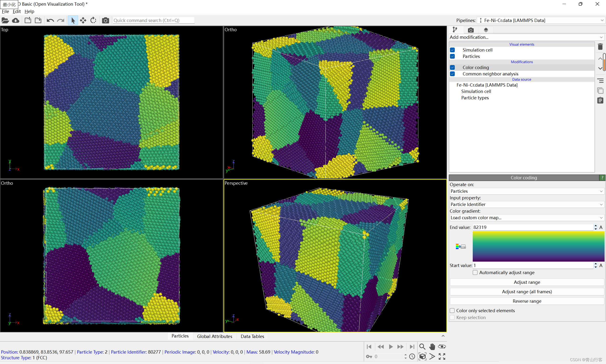
Task: Play the animation with play button
Action: [391, 346]
